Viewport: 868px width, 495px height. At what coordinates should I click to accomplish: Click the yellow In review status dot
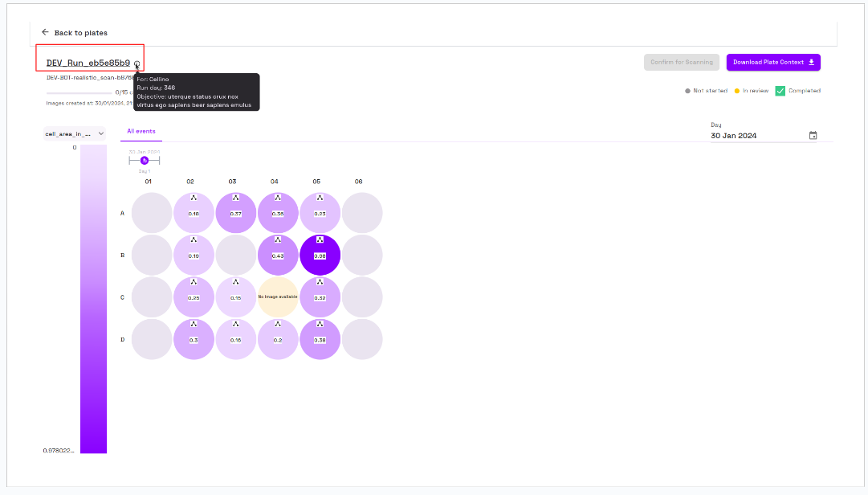point(737,91)
